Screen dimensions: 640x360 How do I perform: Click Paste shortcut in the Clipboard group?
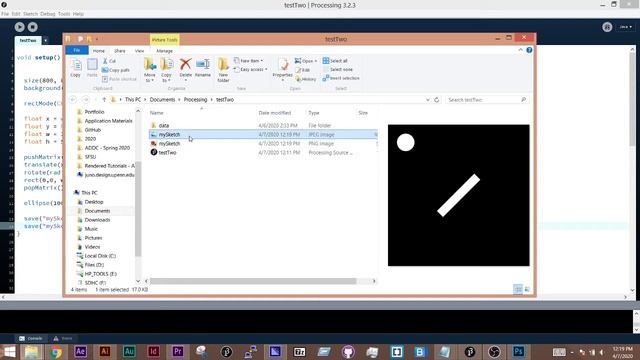click(119, 79)
